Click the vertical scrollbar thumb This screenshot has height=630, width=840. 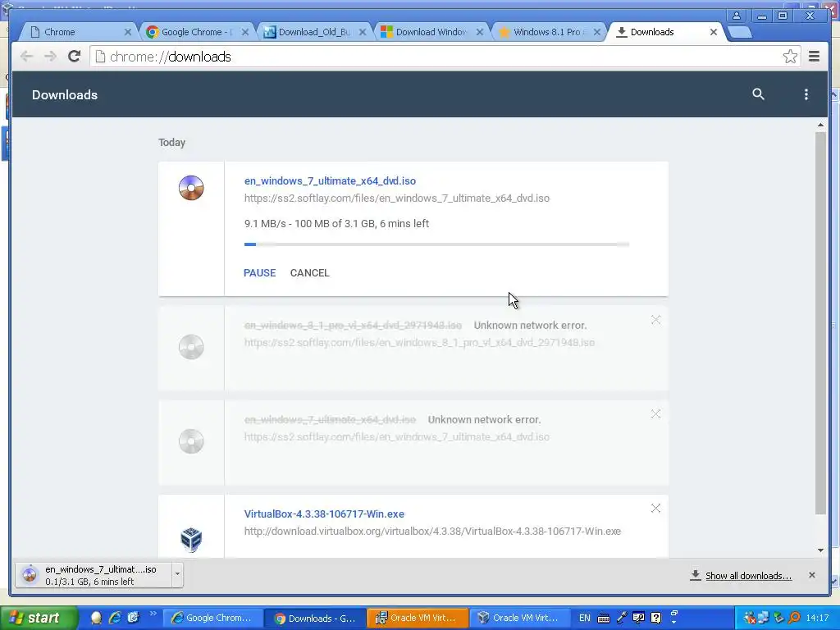click(820, 323)
